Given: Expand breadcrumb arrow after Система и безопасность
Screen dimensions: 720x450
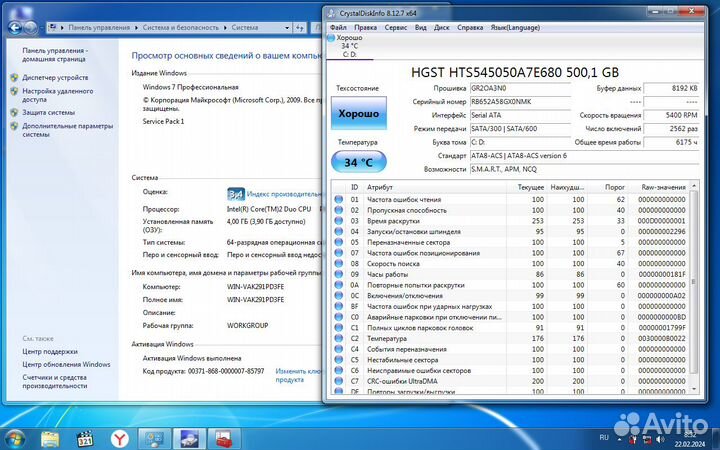Looking at the screenshot, I should (x=225, y=28).
